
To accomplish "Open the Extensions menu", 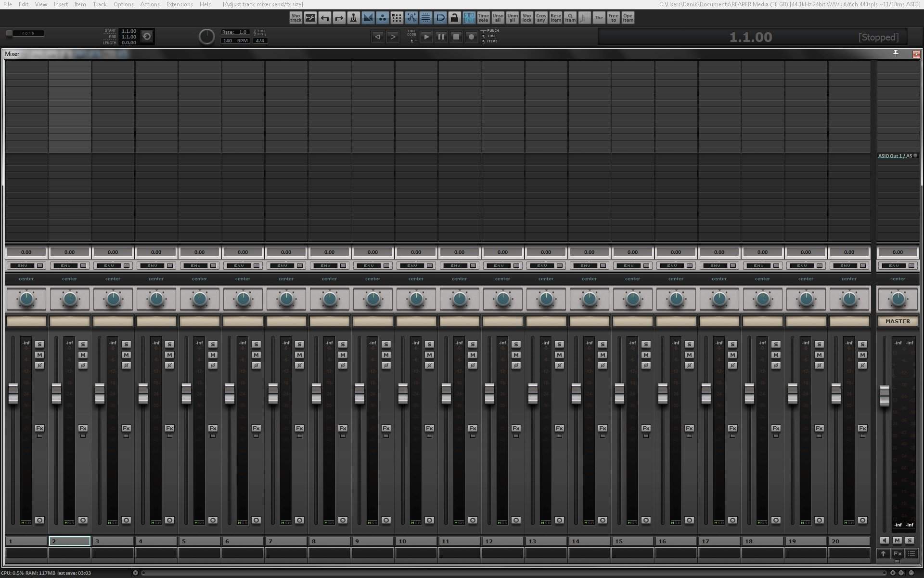I will click(x=179, y=4).
